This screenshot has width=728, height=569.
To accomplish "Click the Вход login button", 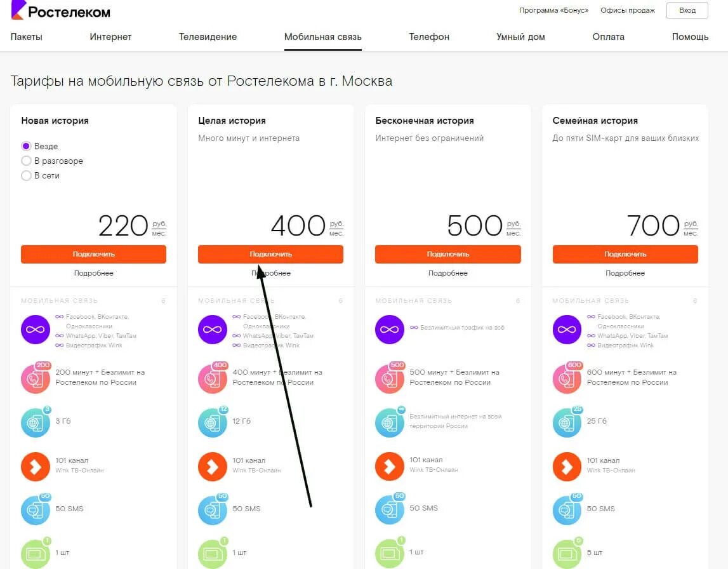I will pos(687,10).
